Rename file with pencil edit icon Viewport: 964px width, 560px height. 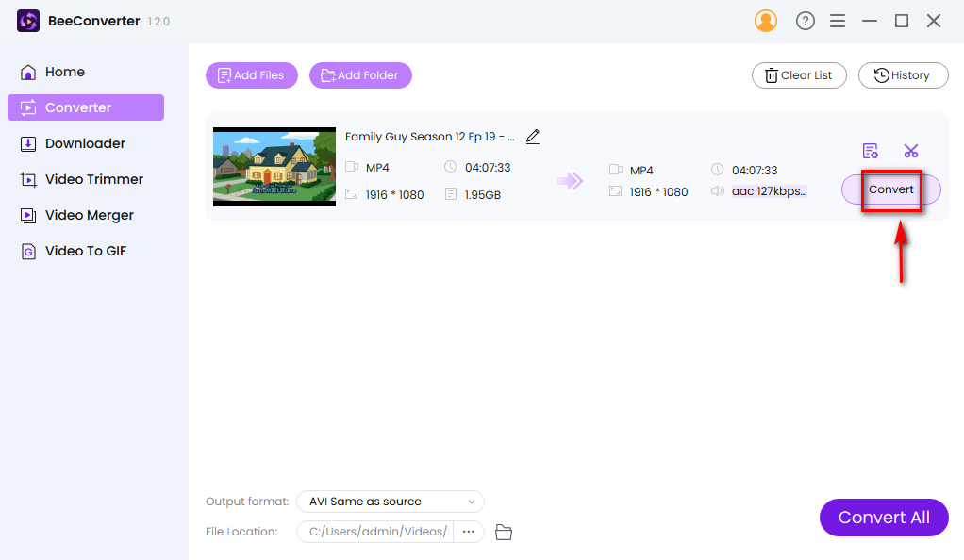[x=533, y=137]
